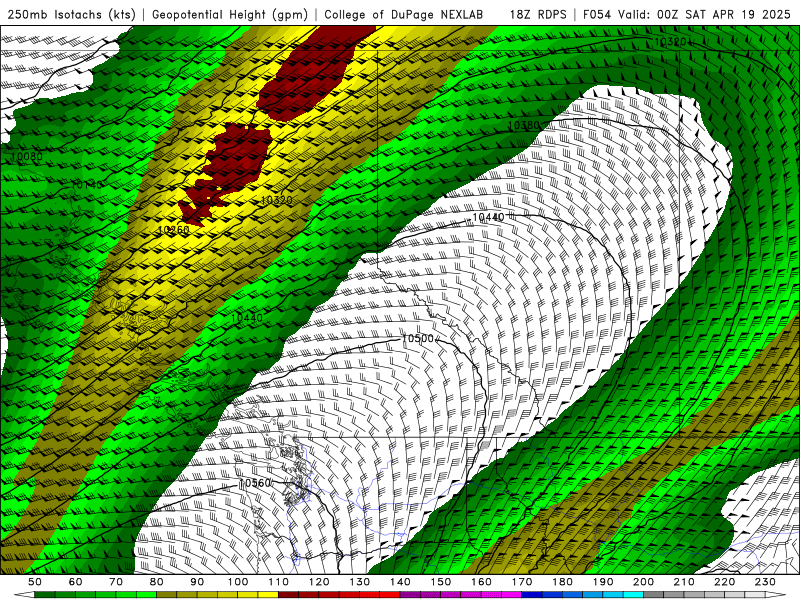Pick the magenta swatch above 160
The image size is (800, 600).
[491, 595]
